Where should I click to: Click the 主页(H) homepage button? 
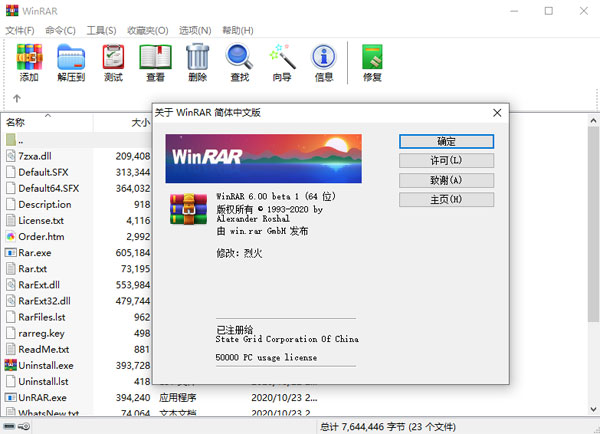(446, 200)
